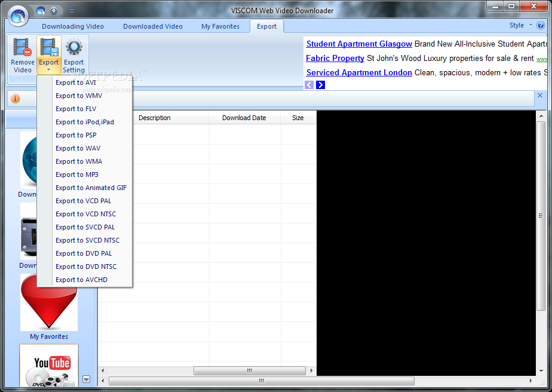Open Fabric Property ad link
The height and width of the screenshot is (392, 552).
click(335, 59)
